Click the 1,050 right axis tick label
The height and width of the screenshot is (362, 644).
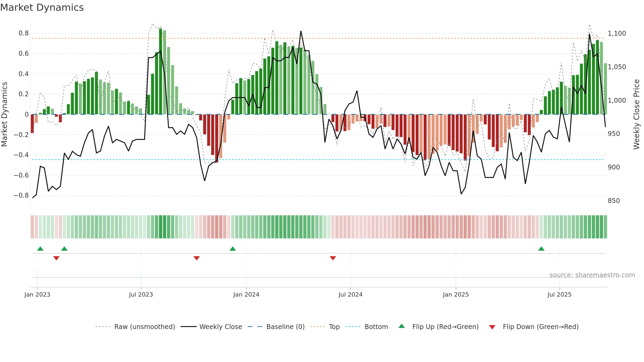[x=617, y=67]
